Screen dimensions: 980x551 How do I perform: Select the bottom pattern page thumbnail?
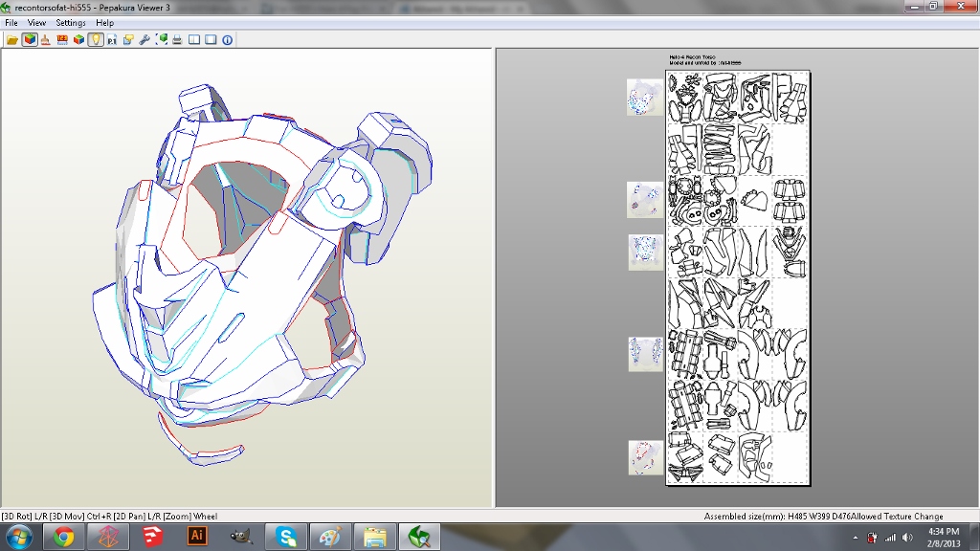pyautogui.click(x=646, y=457)
